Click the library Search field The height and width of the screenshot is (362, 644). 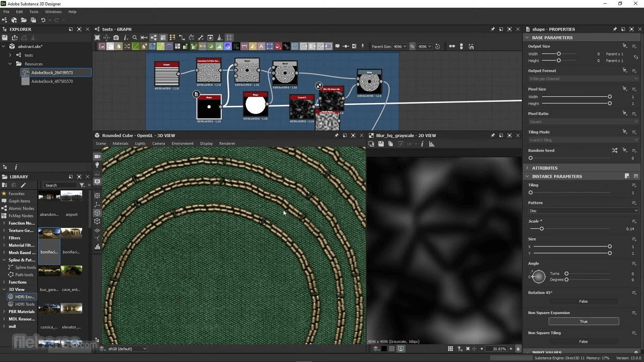point(60,185)
